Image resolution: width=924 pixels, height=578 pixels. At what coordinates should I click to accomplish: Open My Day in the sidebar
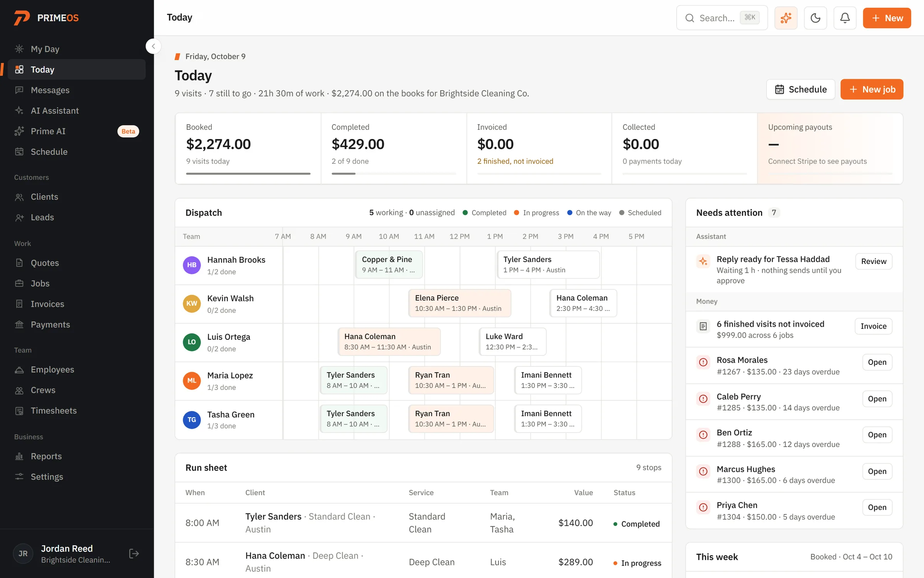(x=77, y=49)
